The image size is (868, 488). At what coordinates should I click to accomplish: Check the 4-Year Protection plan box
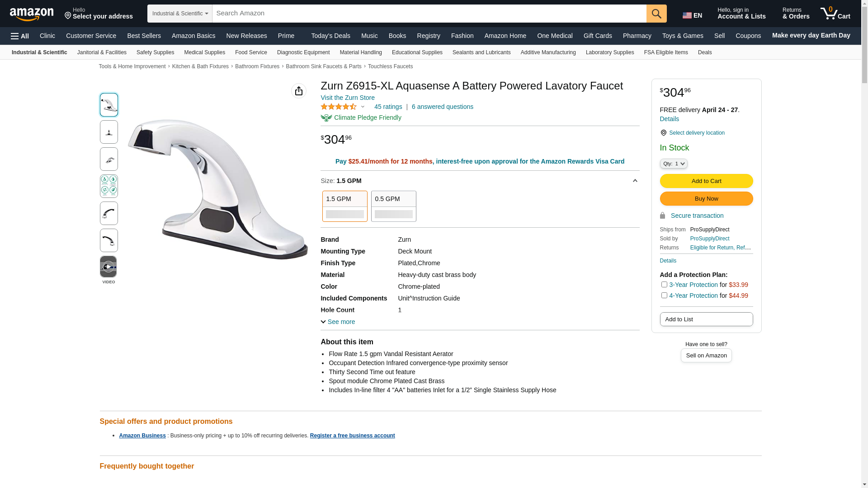664,296
